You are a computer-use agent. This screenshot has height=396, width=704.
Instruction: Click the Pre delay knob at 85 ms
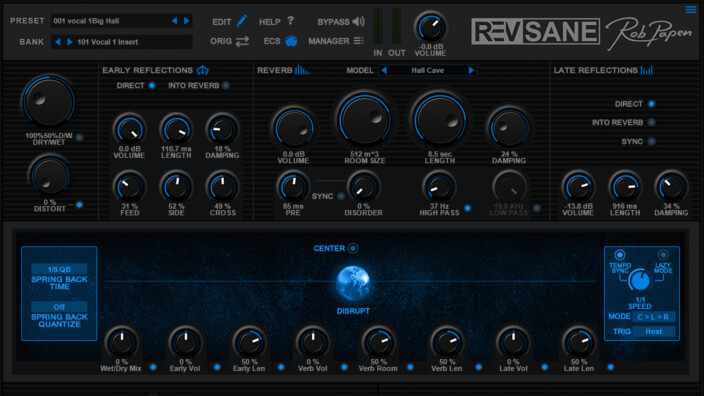pos(293,187)
